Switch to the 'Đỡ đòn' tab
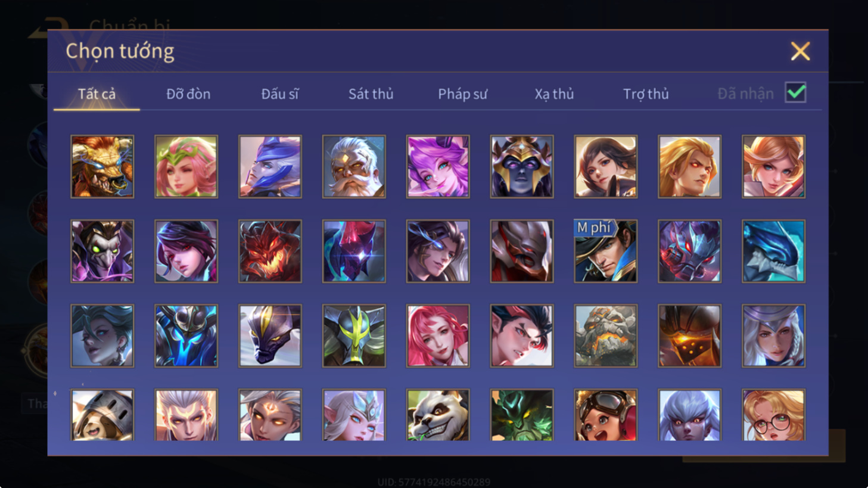This screenshot has width=868, height=488. point(188,94)
